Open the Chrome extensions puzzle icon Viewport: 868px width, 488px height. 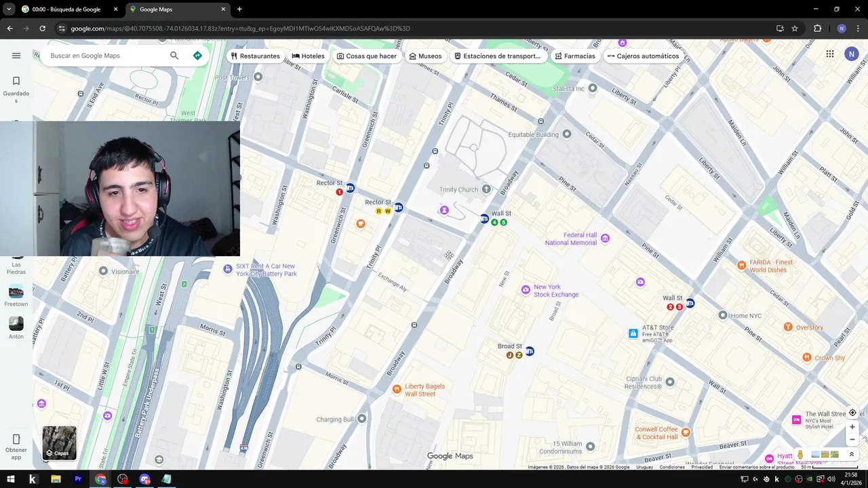pos(817,28)
